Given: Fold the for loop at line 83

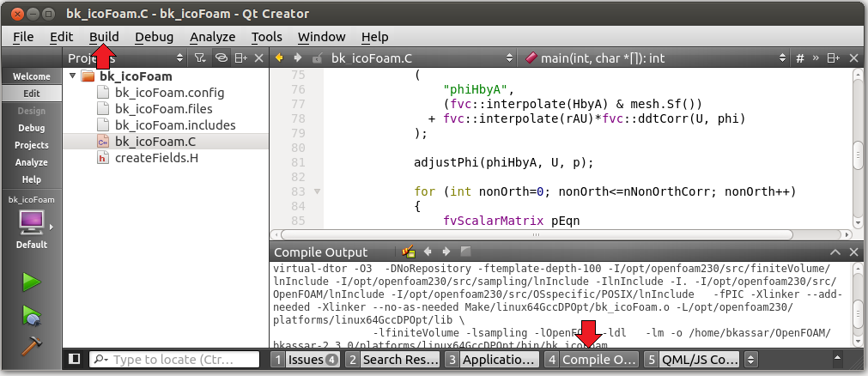Looking at the screenshot, I should pos(317,191).
